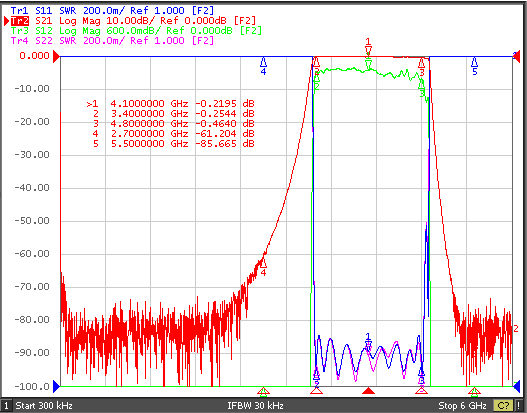Click the IFBW 30 kHz status label
This screenshot has height=413, width=527.
(x=255, y=406)
